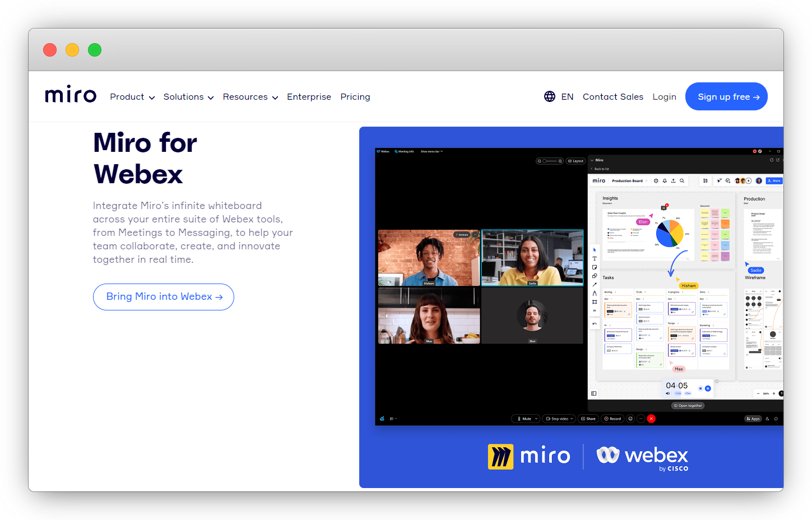Expand the Solutions navigation menu

188,97
